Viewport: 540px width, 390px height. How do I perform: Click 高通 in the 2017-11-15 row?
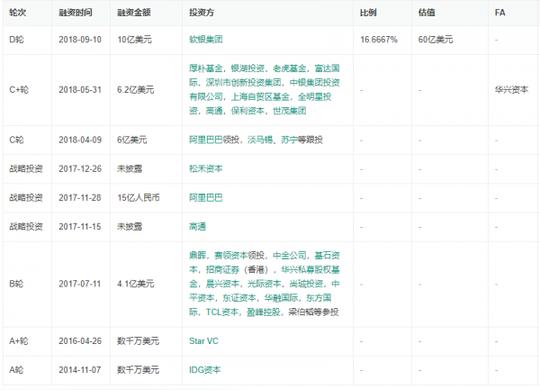pos(198,226)
